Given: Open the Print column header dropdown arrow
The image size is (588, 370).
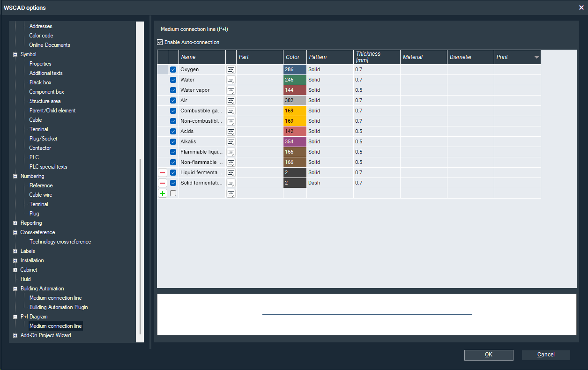Looking at the screenshot, I should [536, 57].
